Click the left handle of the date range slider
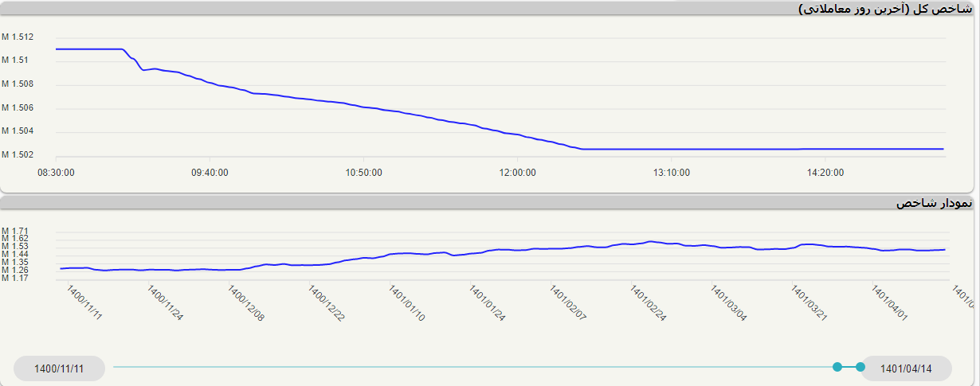This screenshot has height=386, width=980. 837,367
